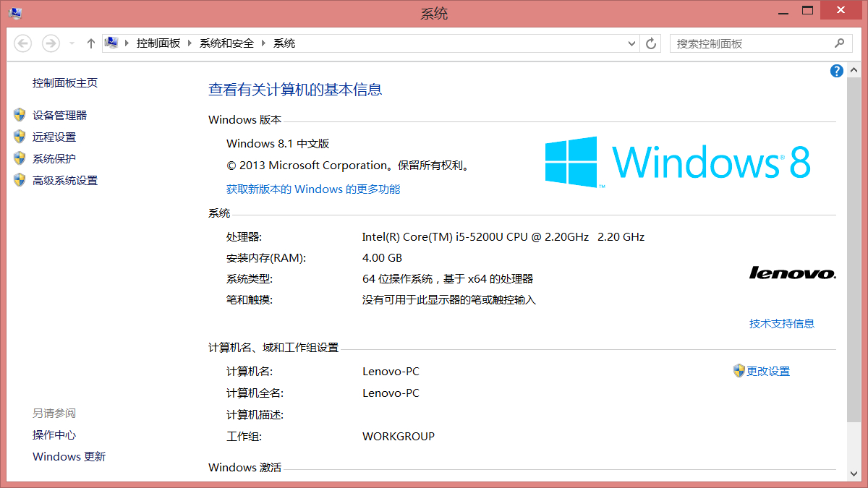Select 系统 breadcrumb in address bar
This screenshot has height=488, width=868.
[x=284, y=43]
